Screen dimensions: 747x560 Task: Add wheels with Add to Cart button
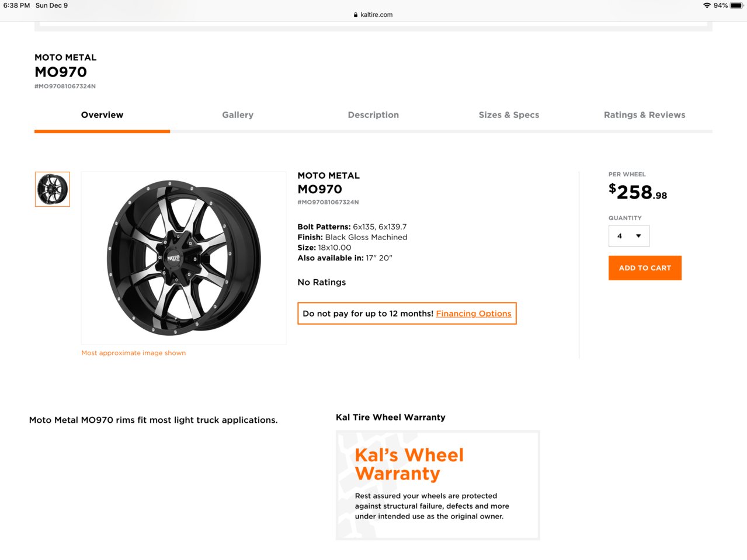(645, 268)
